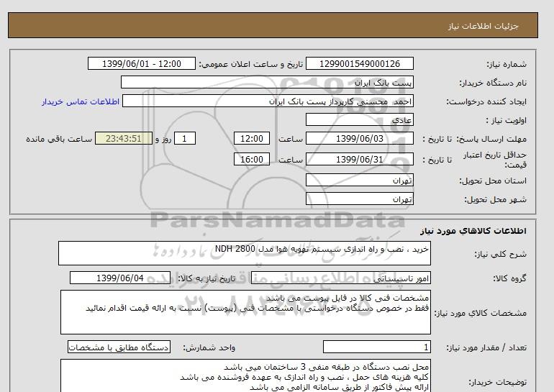Click goods group field امور تاسیساتی
Screen dimensions: 554x392
(340, 278)
